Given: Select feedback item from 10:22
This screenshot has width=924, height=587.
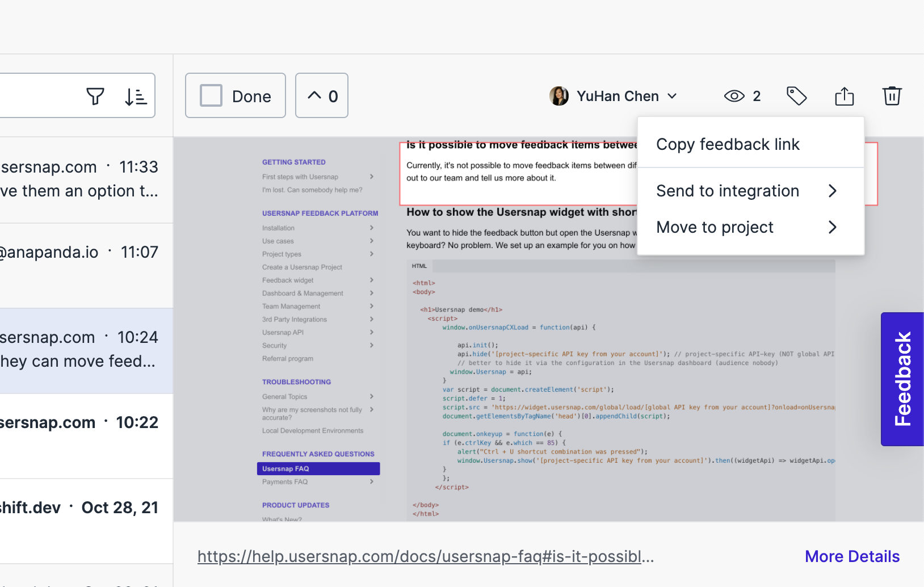Looking at the screenshot, I should pos(86,436).
